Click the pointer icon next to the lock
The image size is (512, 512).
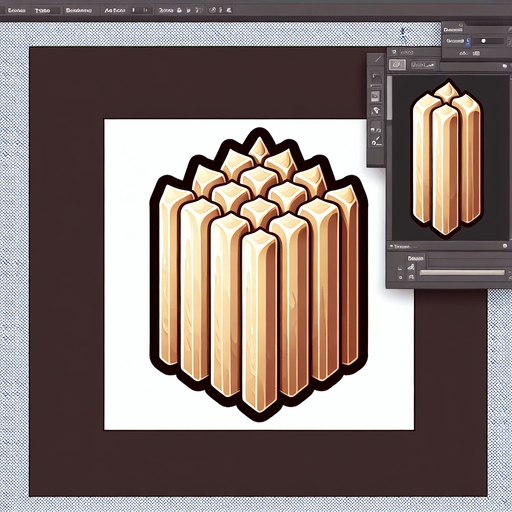point(188,10)
